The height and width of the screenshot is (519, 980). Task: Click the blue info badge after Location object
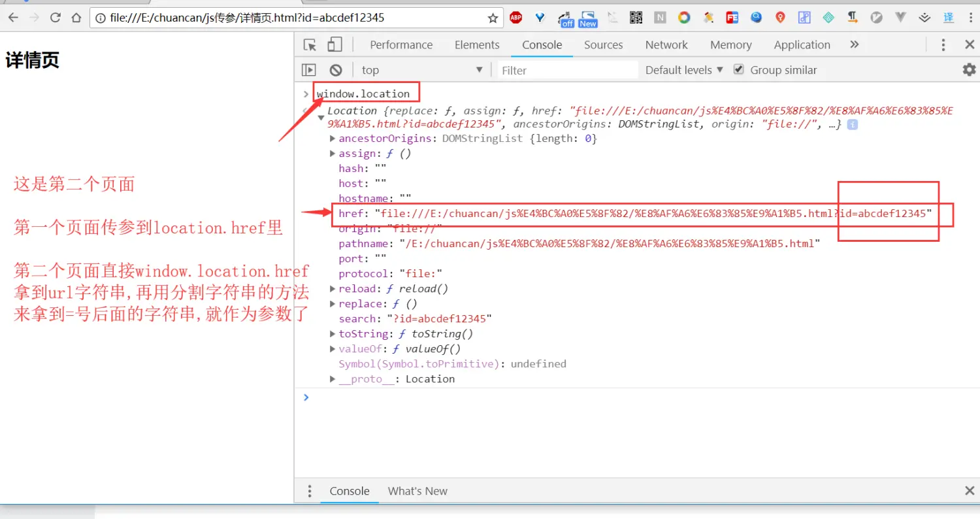[x=852, y=124]
